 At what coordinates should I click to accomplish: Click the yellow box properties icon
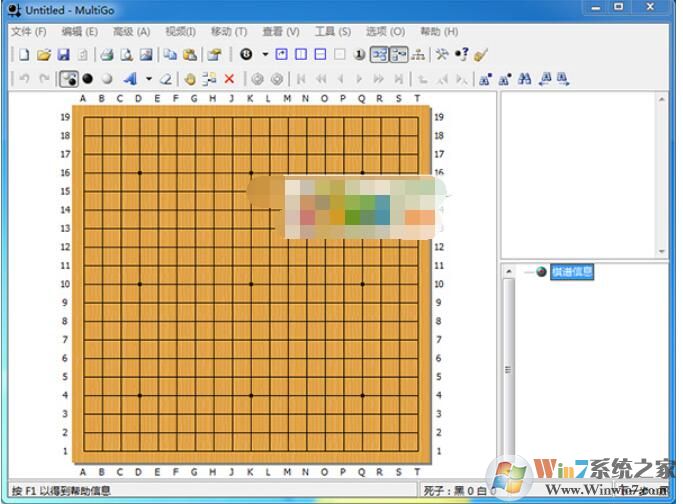[x=214, y=55]
